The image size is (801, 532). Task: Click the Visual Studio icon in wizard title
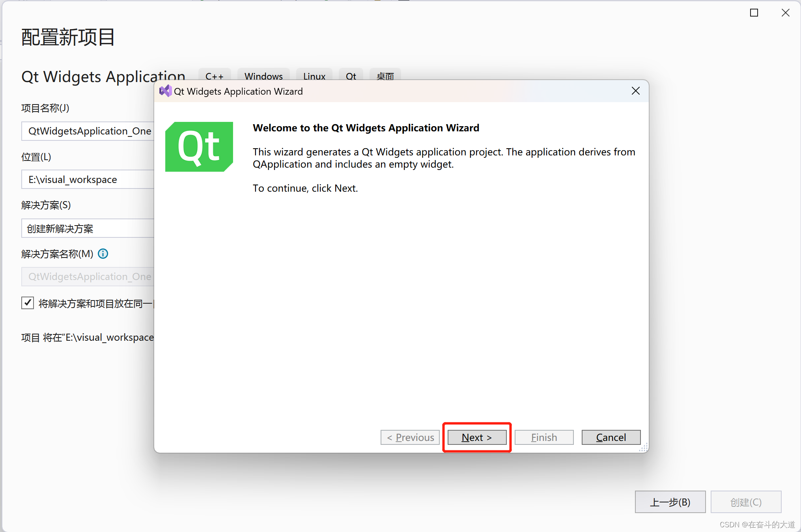[165, 91]
